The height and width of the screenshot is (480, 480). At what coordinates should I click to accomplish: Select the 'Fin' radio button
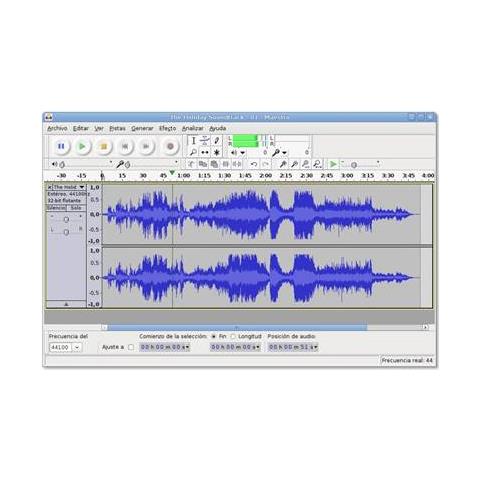pyautogui.click(x=214, y=337)
